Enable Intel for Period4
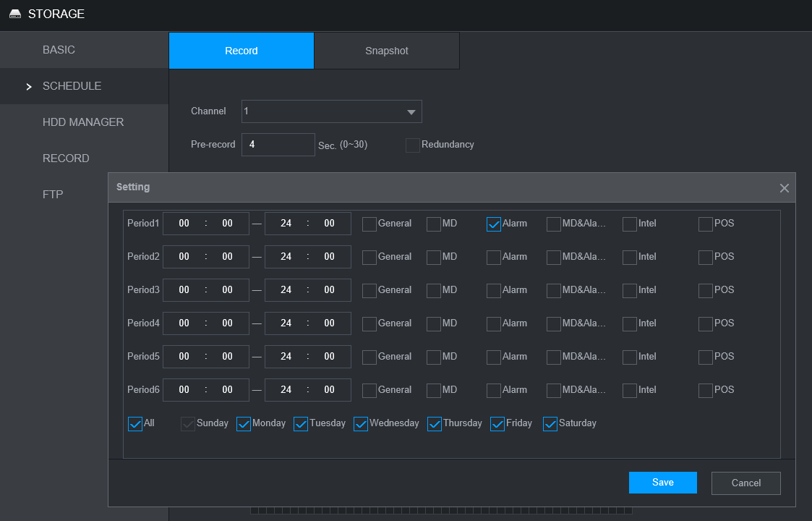 coord(630,324)
